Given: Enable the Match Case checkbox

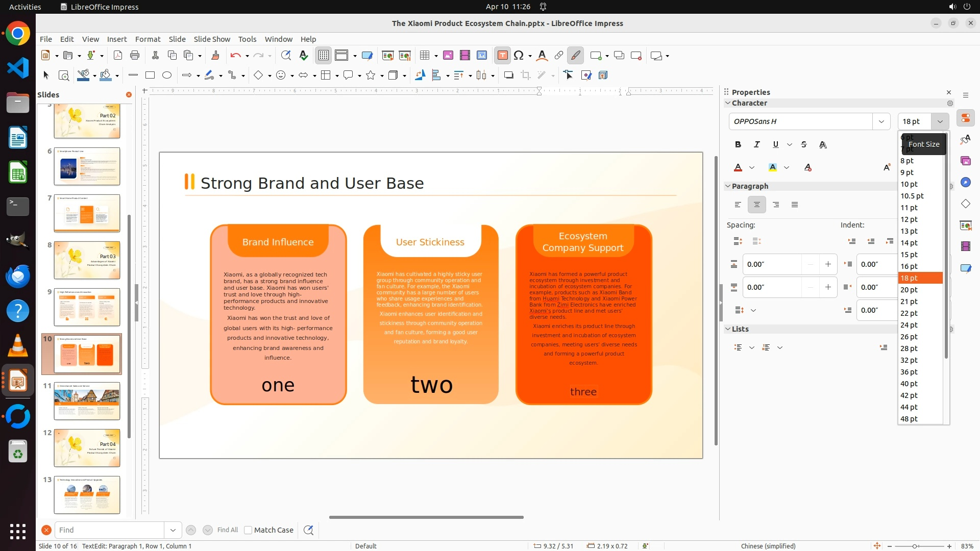Looking at the screenshot, I should coord(248,530).
